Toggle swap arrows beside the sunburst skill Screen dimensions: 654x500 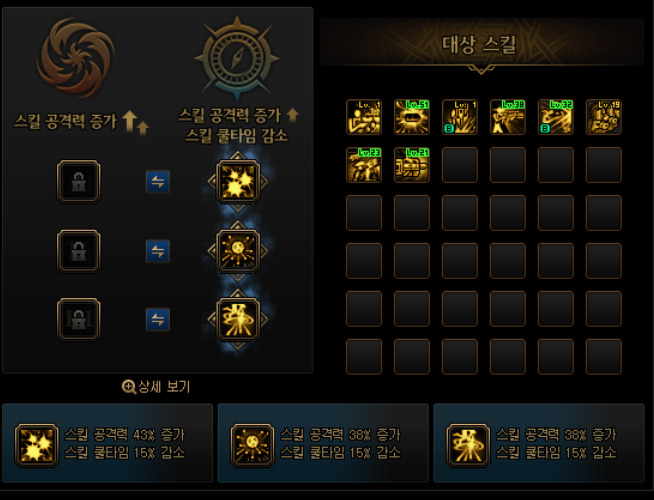158,251
